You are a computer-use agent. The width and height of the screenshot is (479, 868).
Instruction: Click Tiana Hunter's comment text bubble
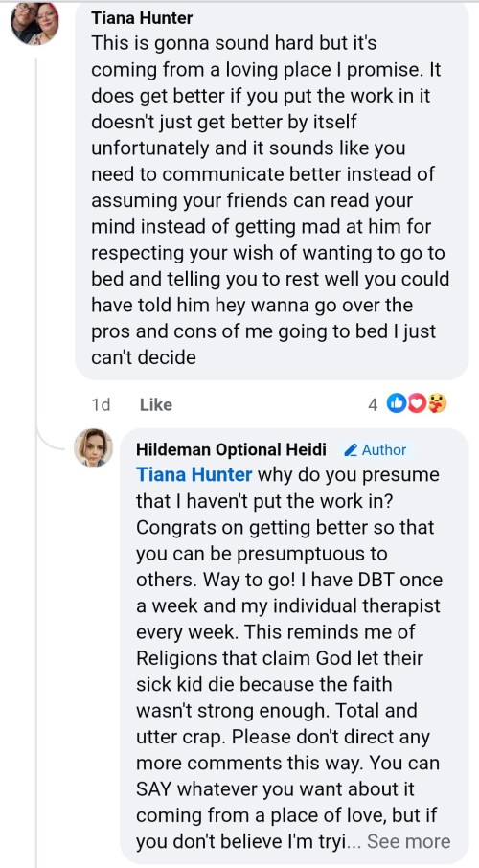coord(271,191)
